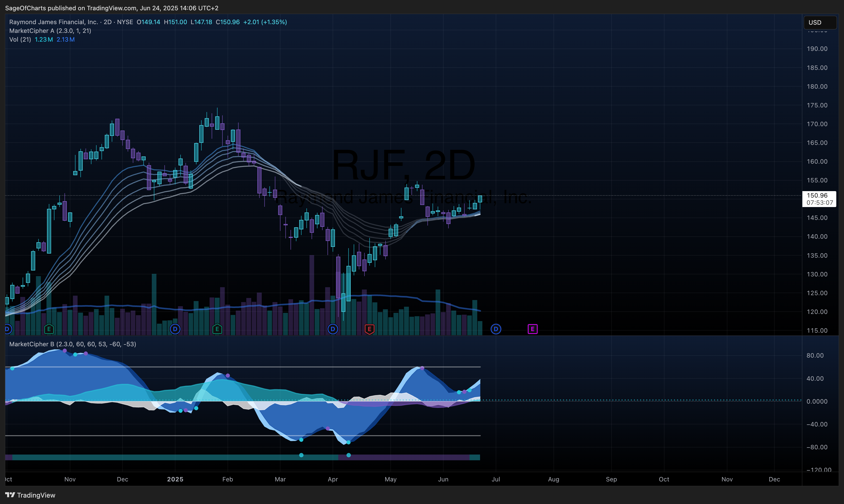Click the Raymond James Financial, Inc. symbol title
The image size is (844, 504).
(53, 22)
